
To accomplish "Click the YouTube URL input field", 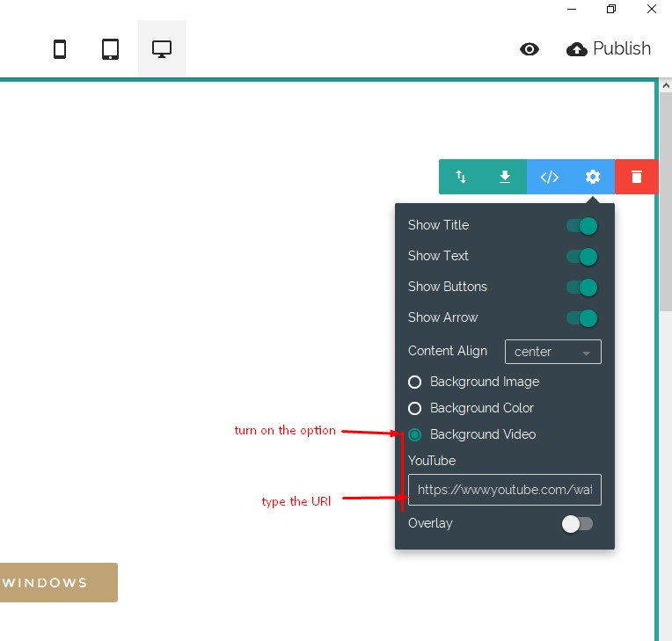I will (505, 490).
